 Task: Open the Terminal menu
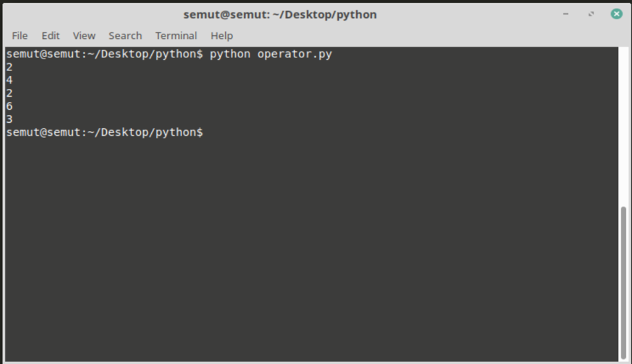(176, 35)
